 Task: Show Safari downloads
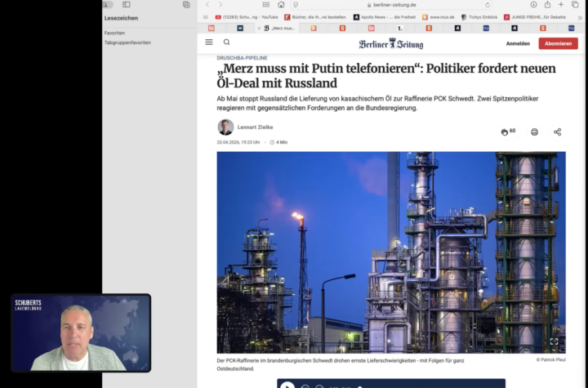[x=534, y=5]
